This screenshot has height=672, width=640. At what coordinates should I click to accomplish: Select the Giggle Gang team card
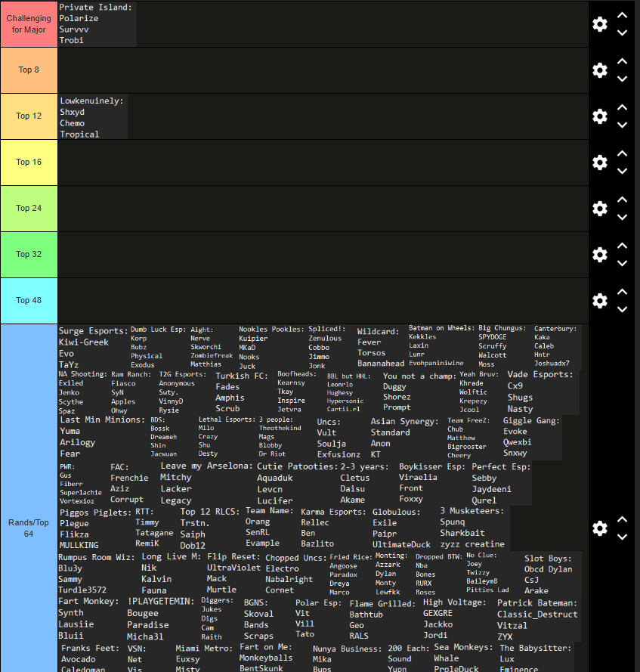point(532,437)
